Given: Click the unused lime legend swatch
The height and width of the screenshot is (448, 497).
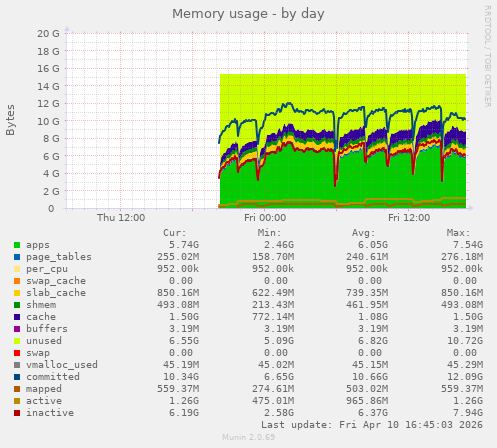Looking at the screenshot, I should (x=17, y=341).
